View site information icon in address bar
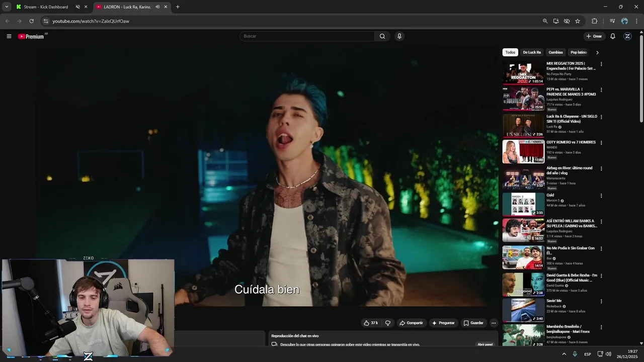644x362 pixels. pyautogui.click(x=46, y=21)
